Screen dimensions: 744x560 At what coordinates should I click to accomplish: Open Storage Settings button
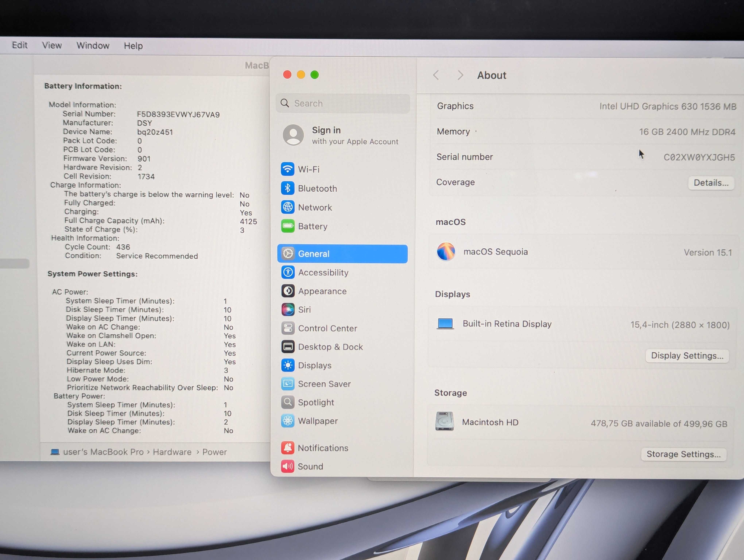coord(683,454)
